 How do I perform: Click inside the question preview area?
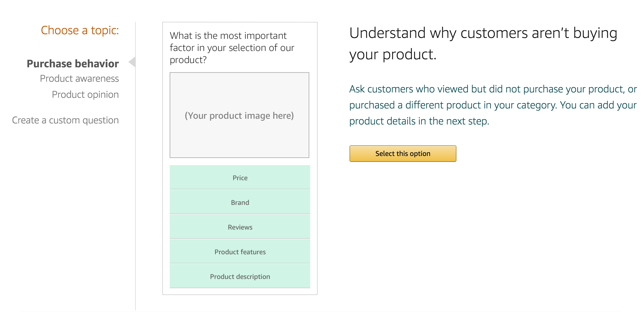click(x=232, y=47)
